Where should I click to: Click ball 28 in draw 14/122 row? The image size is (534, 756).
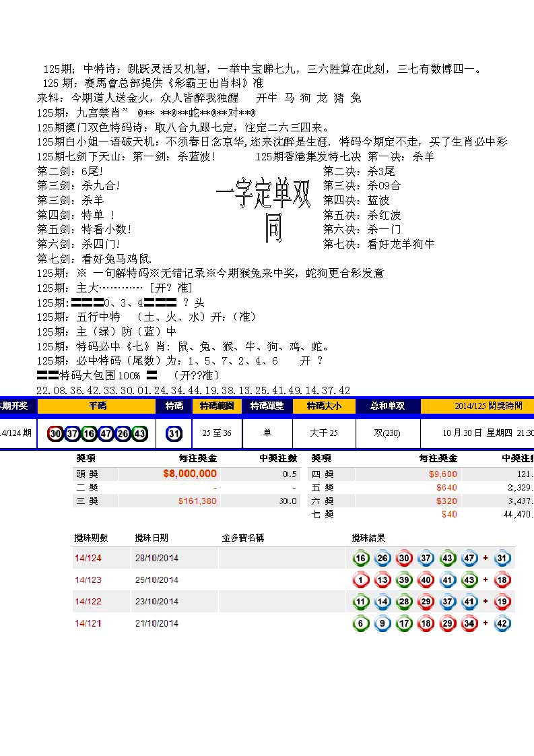404,602
